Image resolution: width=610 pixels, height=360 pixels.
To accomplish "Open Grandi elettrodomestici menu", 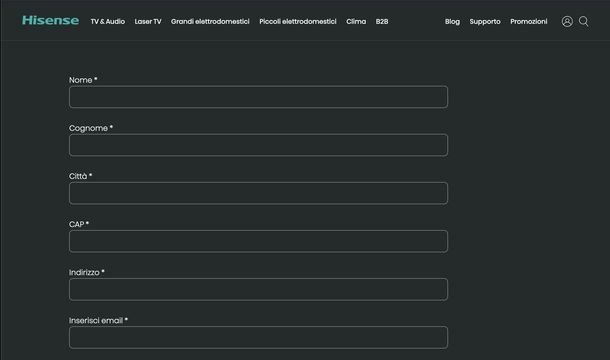I will [x=210, y=22].
